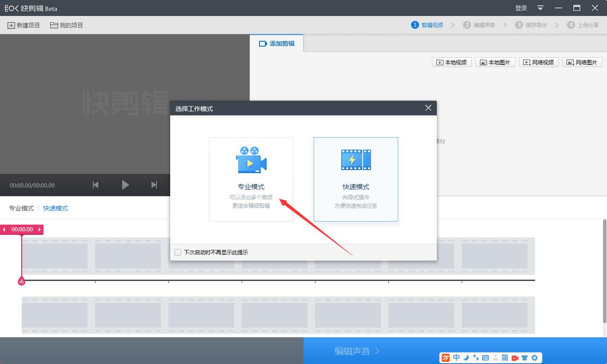The image size is (607, 364).
Task: Click the large 编辑声音 next button
Action: click(x=455, y=351)
